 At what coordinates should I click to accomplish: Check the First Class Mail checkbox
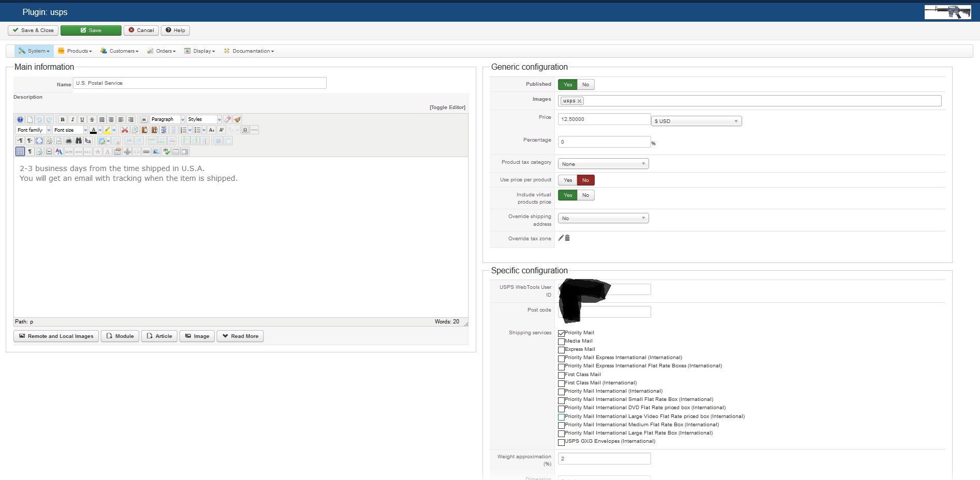[561, 375]
